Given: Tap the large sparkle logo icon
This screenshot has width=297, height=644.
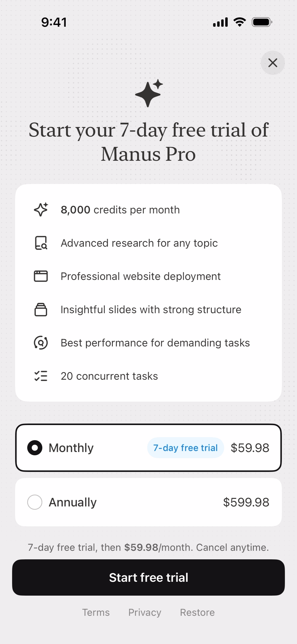Looking at the screenshot, I should (x=149, y=93).
